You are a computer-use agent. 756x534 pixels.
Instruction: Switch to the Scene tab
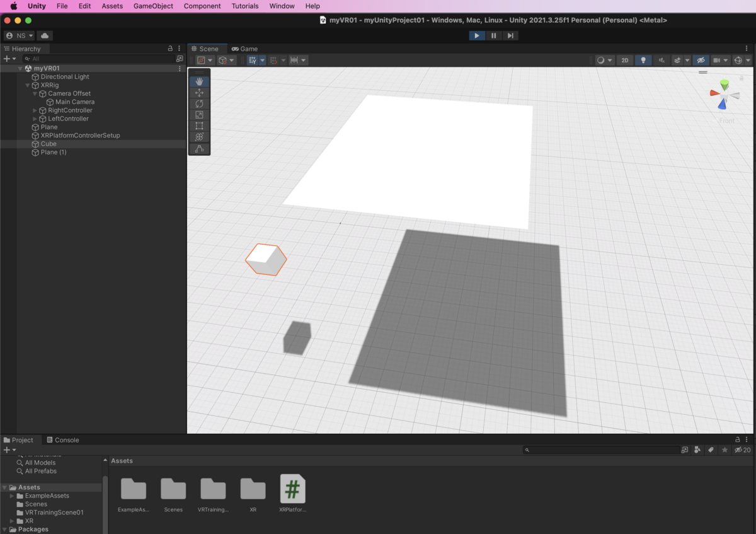[x=205, y=49]
